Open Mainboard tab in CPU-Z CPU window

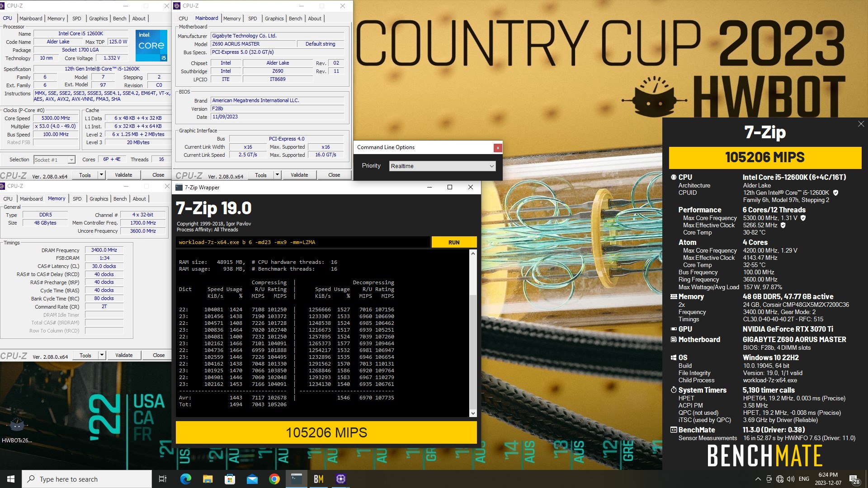click(31, 19)
